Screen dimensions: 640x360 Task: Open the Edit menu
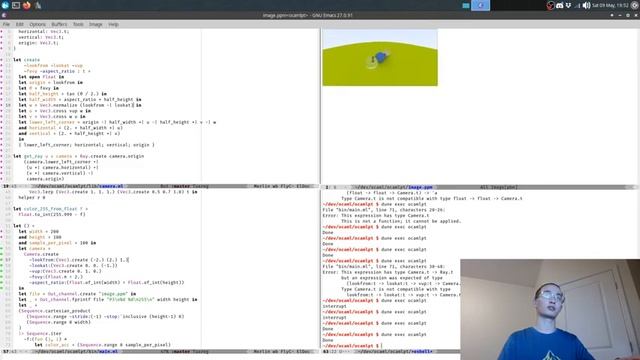tap(19, 24)
